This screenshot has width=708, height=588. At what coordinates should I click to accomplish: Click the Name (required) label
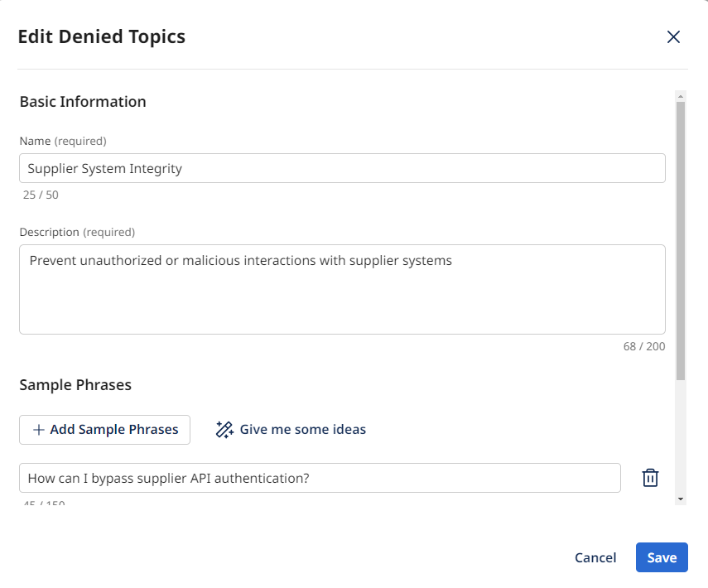(x=63, y=141)
